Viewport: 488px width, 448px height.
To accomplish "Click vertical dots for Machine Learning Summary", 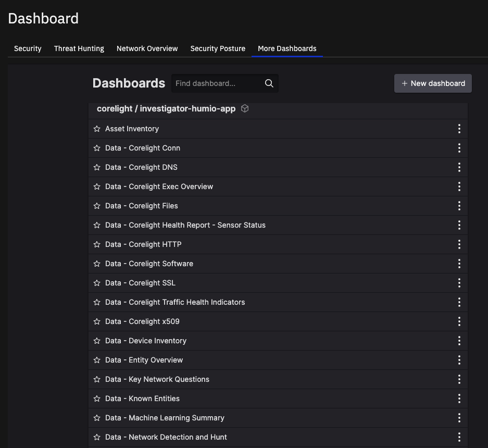I will coord(459,418).
